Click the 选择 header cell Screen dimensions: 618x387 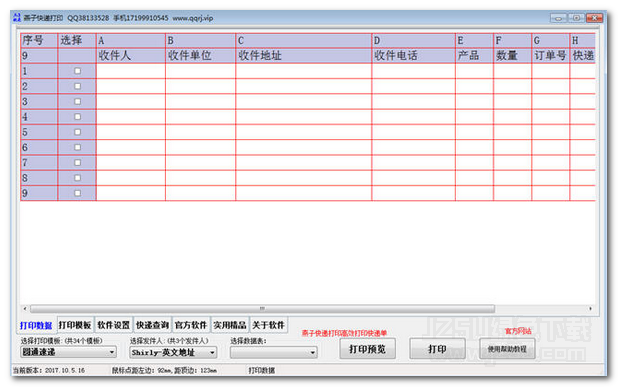[77, 41]
